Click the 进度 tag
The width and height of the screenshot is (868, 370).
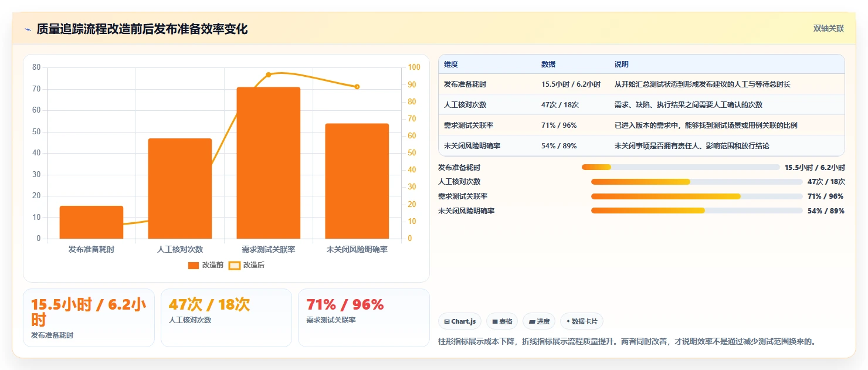click(x=539, y=321)
